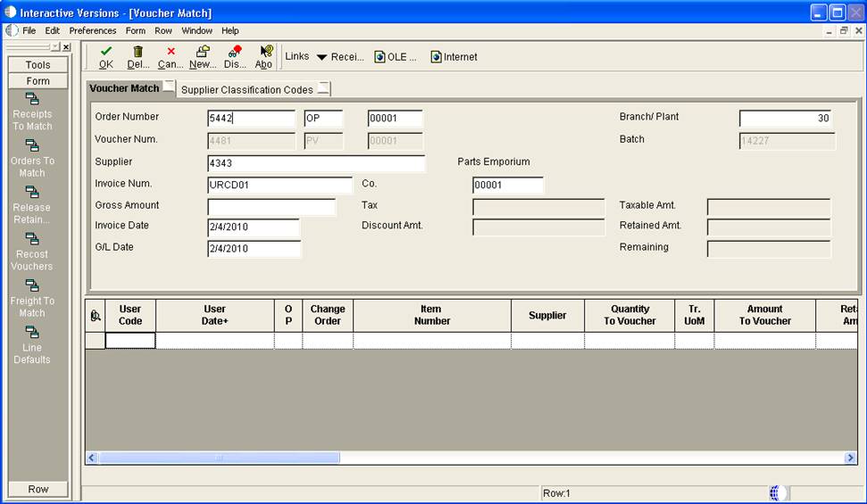The image size is (867, 504).
Task: Open the Row menu
Action: pyautogui.click(x=163, y=30)
